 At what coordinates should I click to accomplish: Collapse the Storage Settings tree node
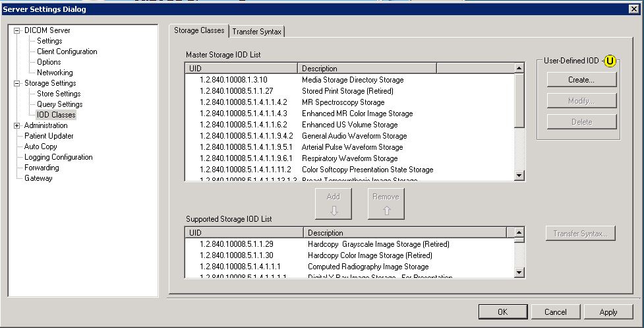pos(17,83)
